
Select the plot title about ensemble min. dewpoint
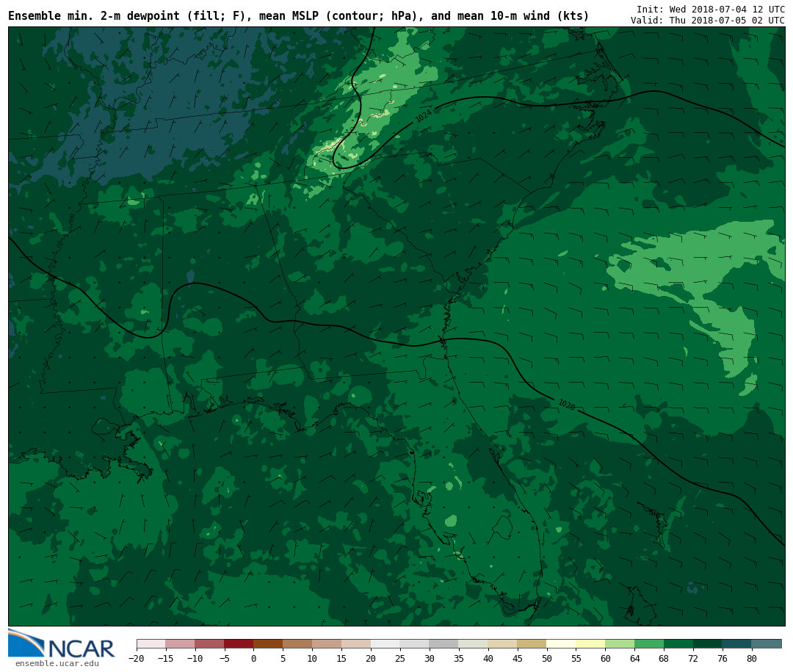click(x=298, y=16)
